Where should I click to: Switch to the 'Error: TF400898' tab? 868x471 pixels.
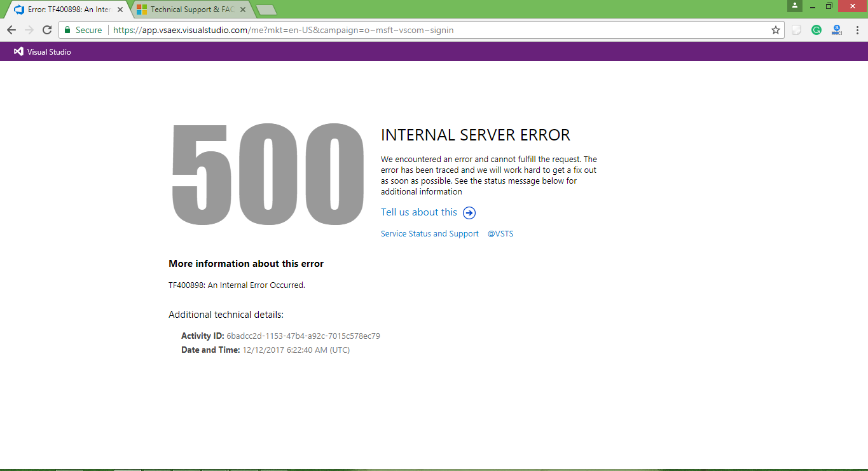(68, 10)
